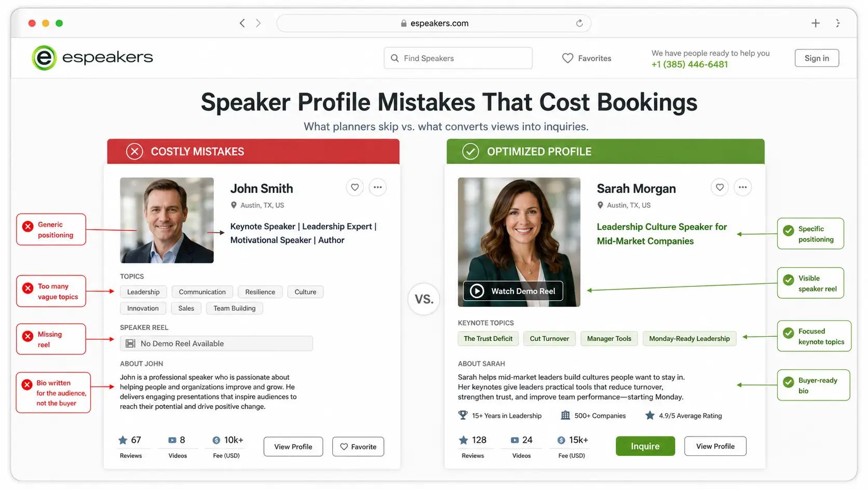
Task: Click the star icon beside 67 reviews
Action: pyautogui.click(x=123, y=440)
